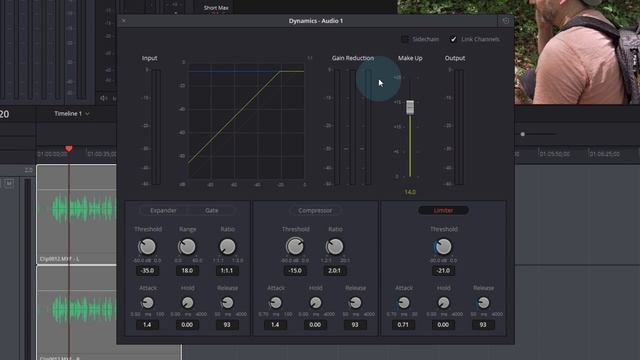Viewport: 640px width, 360px height.
Task: Click the dynamics curve graph
Action: (x=246, y=121)
